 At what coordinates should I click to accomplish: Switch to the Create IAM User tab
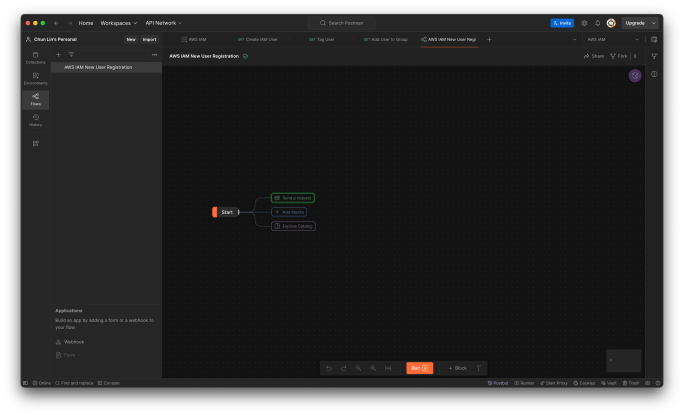coord(257,40)
